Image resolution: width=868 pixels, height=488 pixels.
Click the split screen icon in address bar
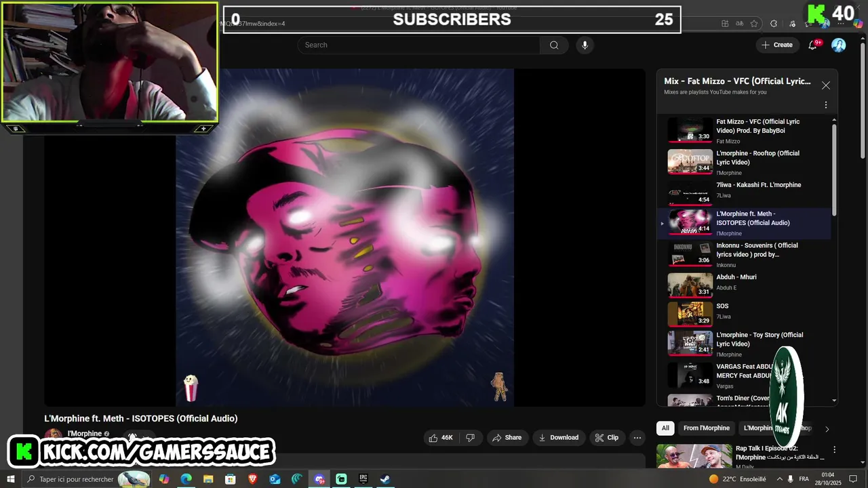(725, 24)
